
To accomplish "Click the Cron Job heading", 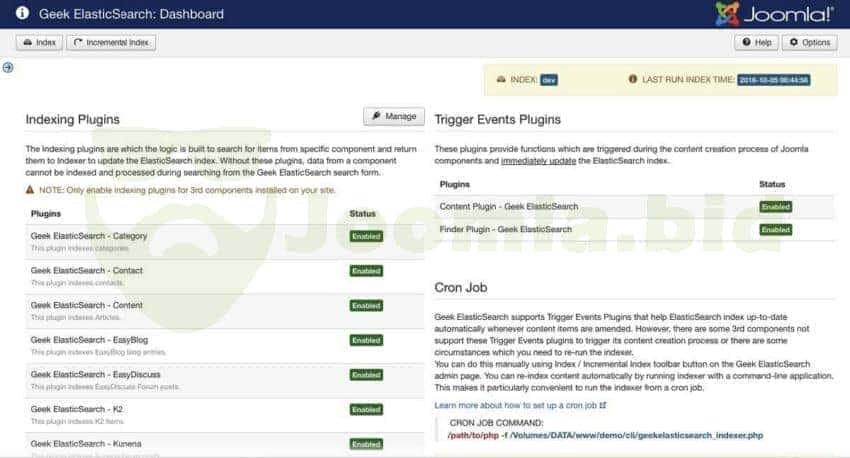I will pos(461,287).
